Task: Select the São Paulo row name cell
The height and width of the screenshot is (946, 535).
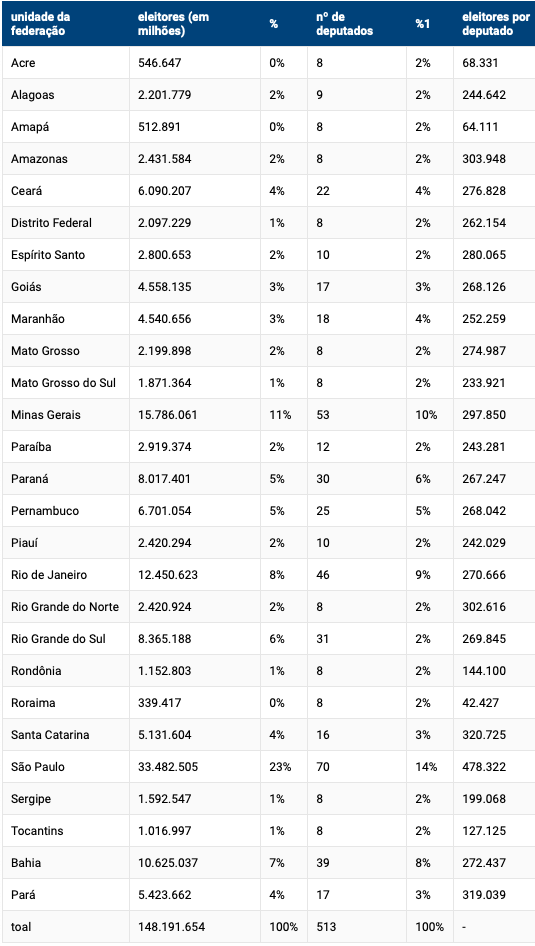Action: click(38, 767)
